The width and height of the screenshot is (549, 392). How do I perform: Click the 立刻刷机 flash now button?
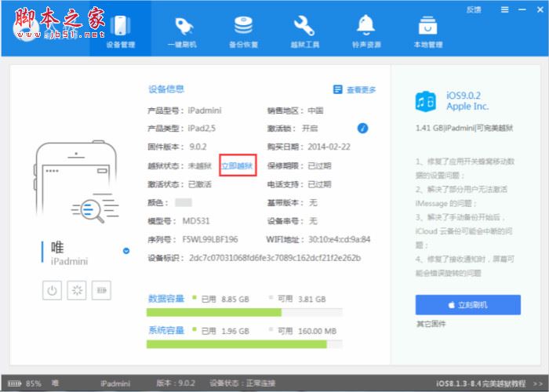(467, 305)
